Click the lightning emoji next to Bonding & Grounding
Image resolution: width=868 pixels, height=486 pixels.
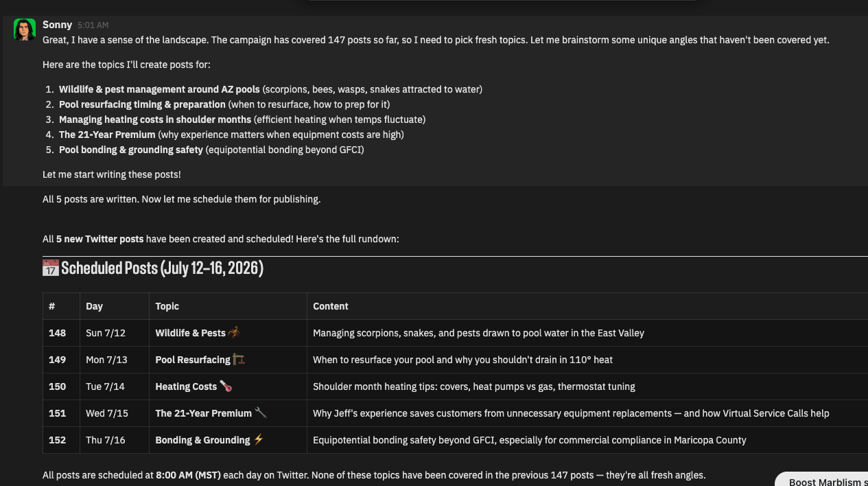[x=259, y=440]
